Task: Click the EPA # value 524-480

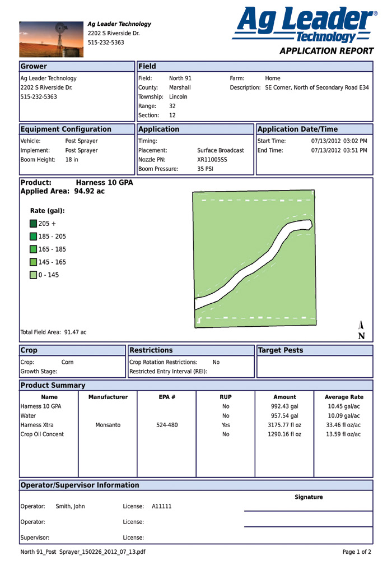Action: (x=166, y=425)
